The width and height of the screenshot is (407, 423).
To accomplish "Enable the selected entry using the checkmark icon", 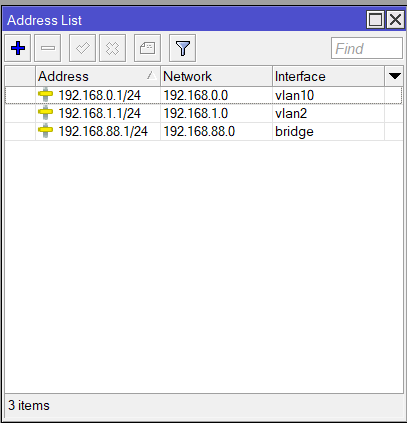I will 82,48.
